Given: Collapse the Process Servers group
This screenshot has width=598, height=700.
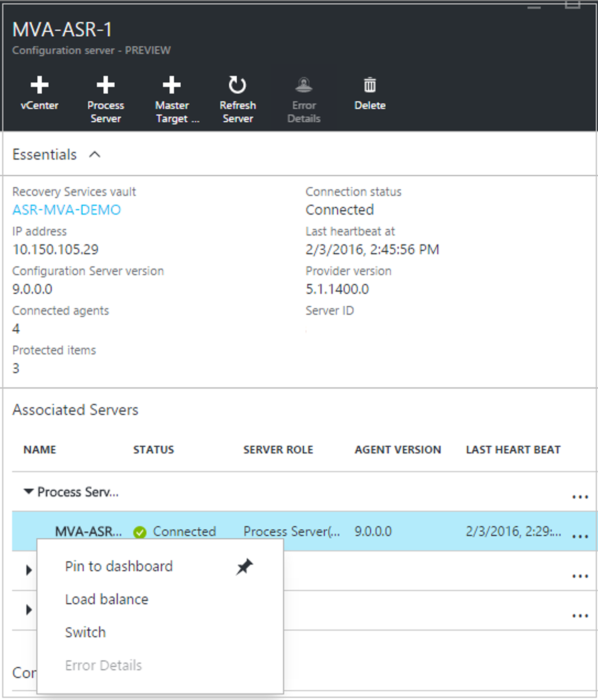Looking at the screenshot, I should [x=29, y=492].
